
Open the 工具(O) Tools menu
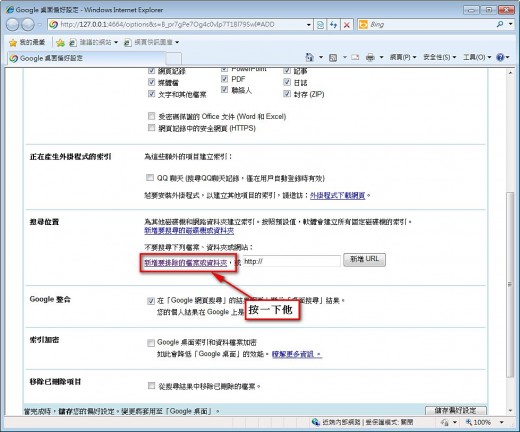point(477,57)
